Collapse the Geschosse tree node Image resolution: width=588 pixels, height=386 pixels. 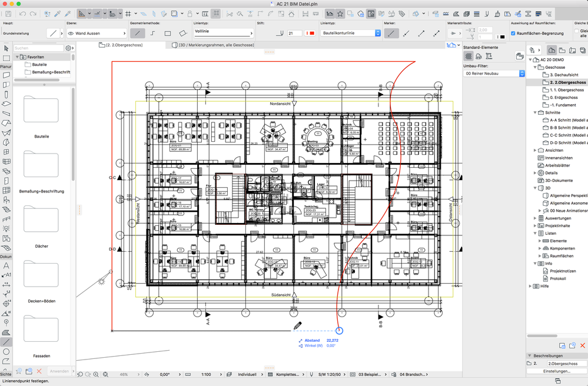coord(535,68)
